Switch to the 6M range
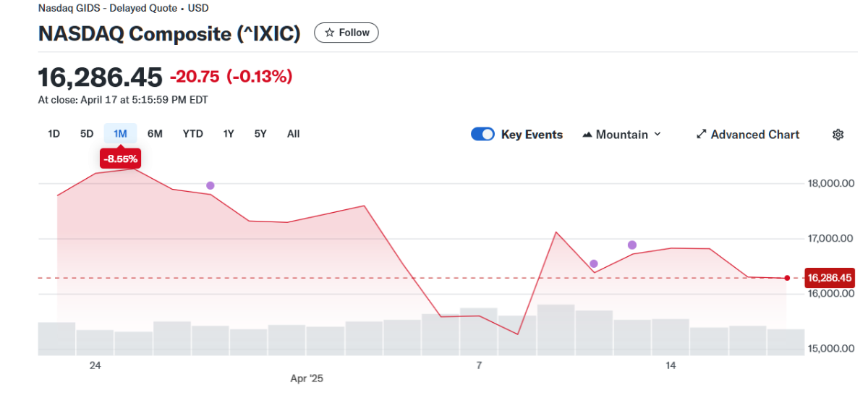This screenshot has height=401, width=868. pos(155,134)
